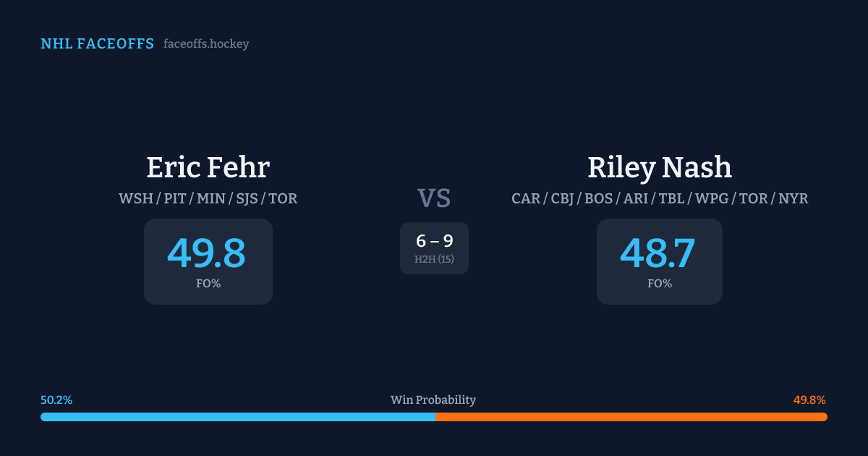Click the orange 49.8% win probability value
The width and height of the screenshot is (868, 456).
[x=809, y=400]
